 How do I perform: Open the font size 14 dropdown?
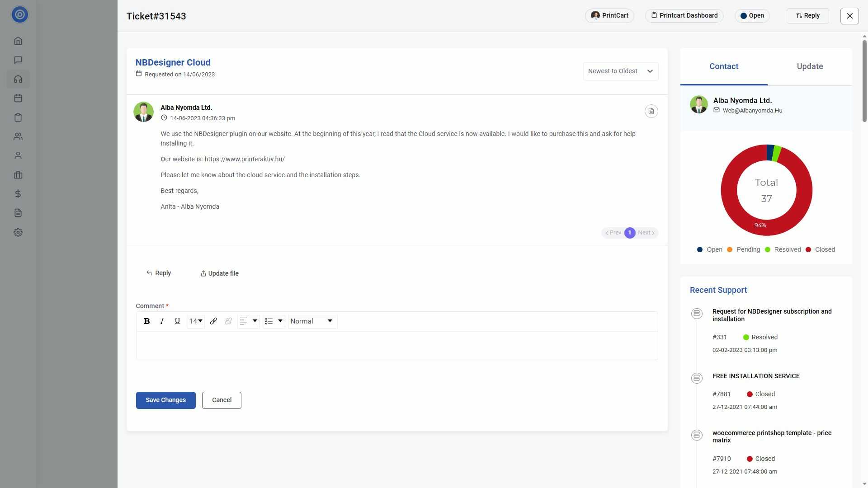point(196,321)
